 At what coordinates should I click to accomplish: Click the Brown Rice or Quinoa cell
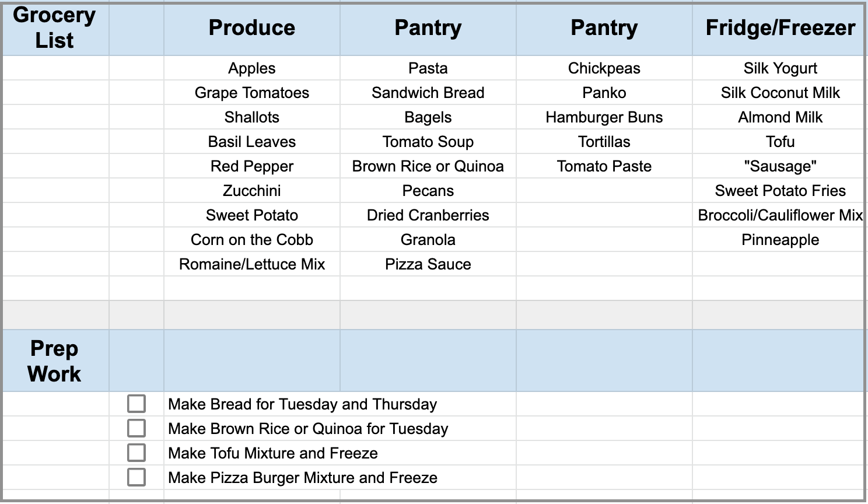tap(428, 166)
